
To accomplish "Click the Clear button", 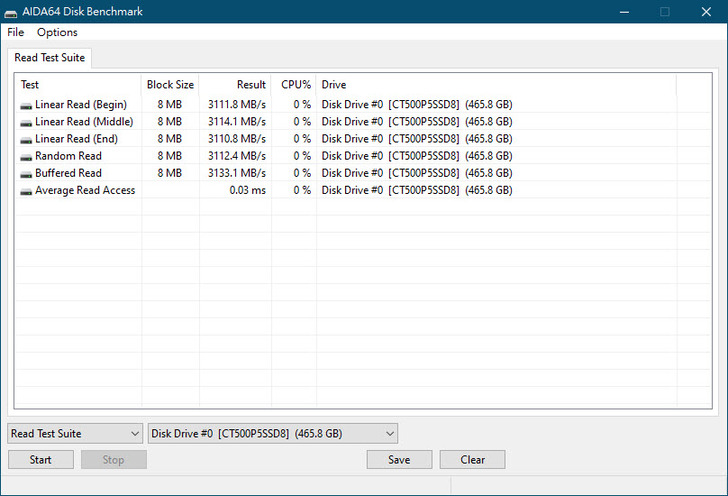I will [x=472, y=460].
